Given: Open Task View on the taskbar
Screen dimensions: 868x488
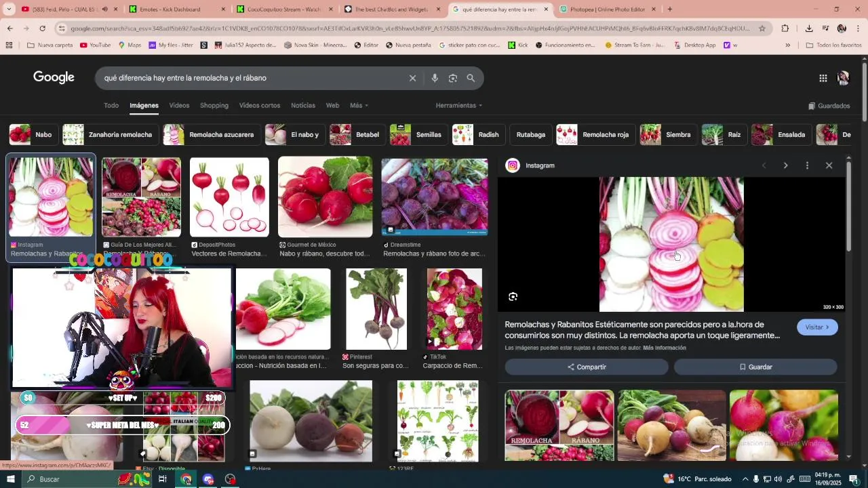Looking at the screenshot, I should (x=163, y=479).
